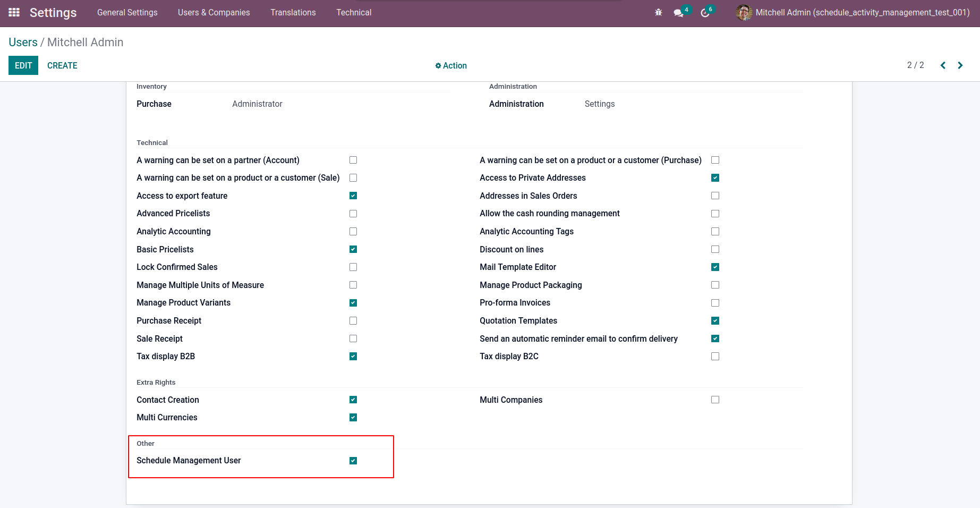
Task: Uncheck Mail Template Editor checkbox
Action: tap(715, 267)
